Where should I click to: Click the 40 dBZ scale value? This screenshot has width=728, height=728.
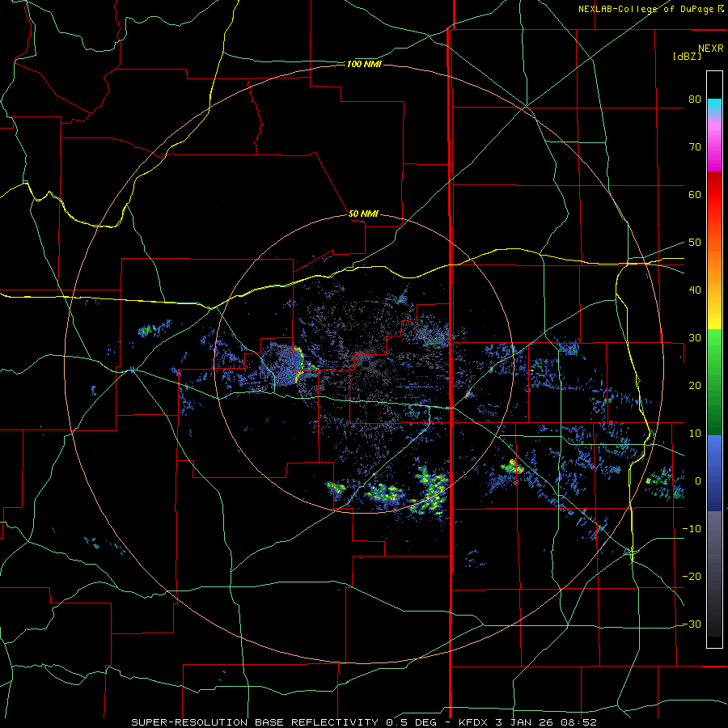tap(695, 290)
